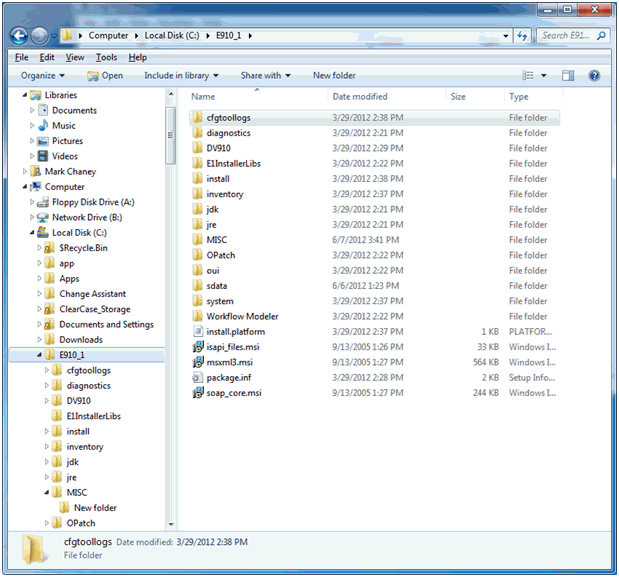The height and width of the screenshot is (577, 619).
Task: Click the Forward navigation arrow
Action: pos(39,36)
